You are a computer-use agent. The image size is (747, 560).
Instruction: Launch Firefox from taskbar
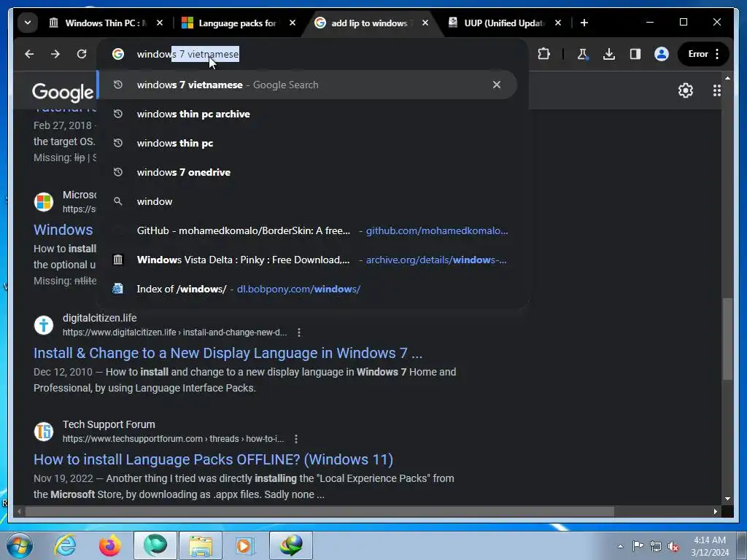109,545
